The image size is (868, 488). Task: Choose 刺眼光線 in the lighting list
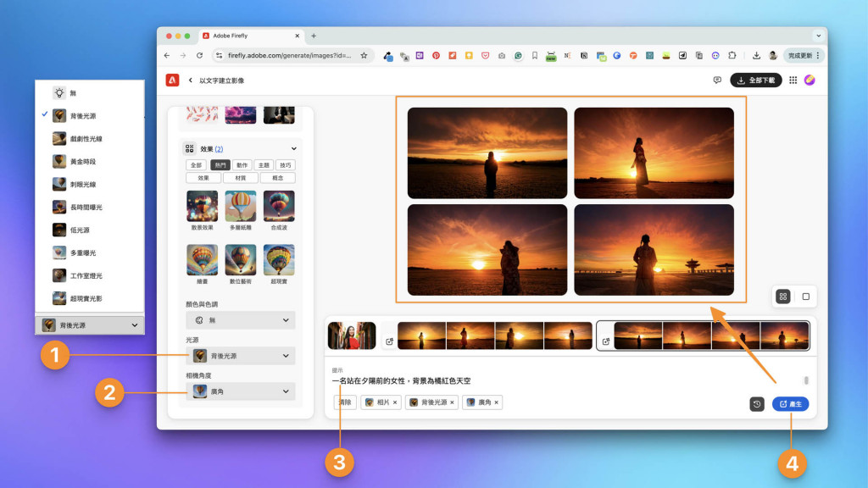(x=90, y=184)
